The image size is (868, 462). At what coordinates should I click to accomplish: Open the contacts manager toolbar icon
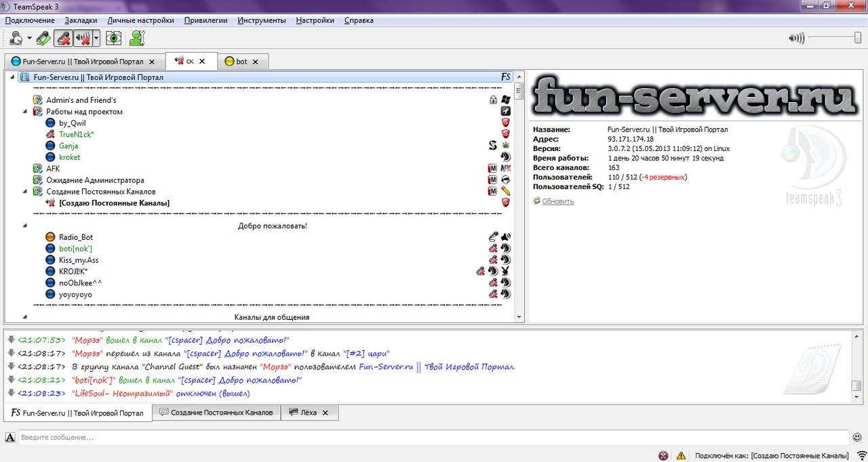137,38
